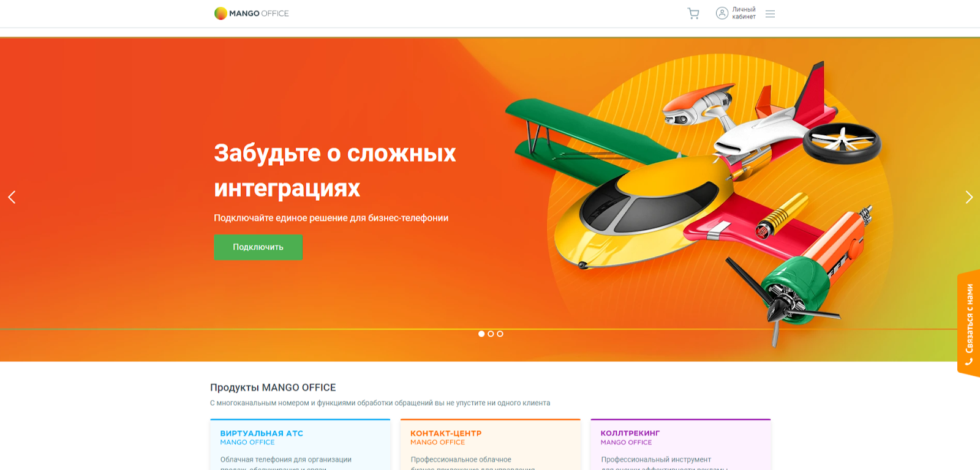The width and height of the screenshot is (980, 470).
Task: Open the hamburger menu icon
Action: point(770,13)
